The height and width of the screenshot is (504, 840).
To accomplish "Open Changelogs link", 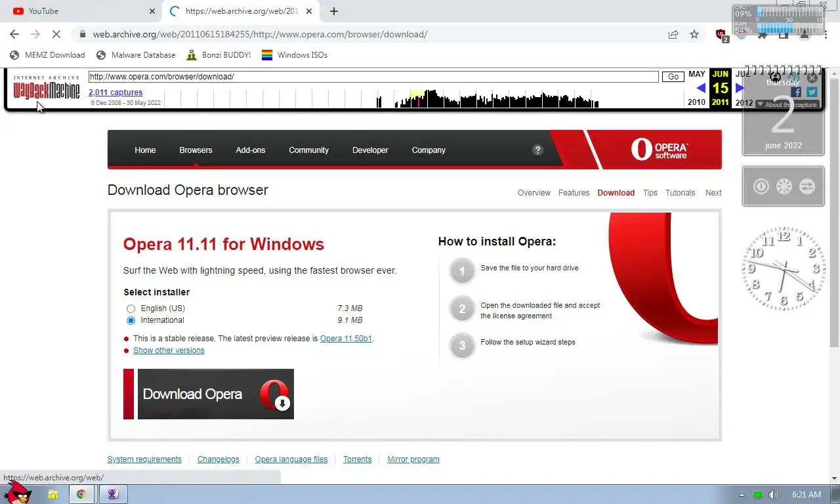I will click(x=219, y=459).
